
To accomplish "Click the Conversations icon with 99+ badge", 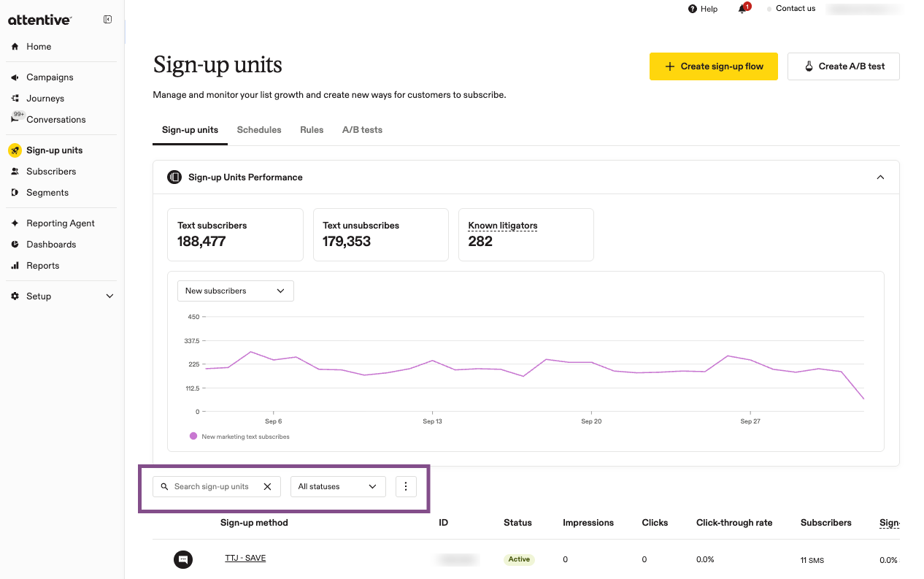I will [17, 118].
